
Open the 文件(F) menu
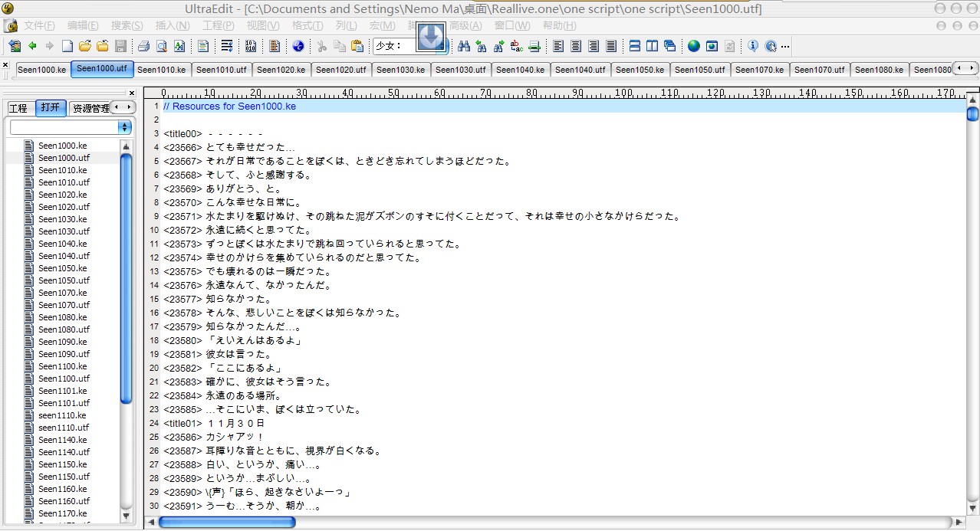(39, 25)
